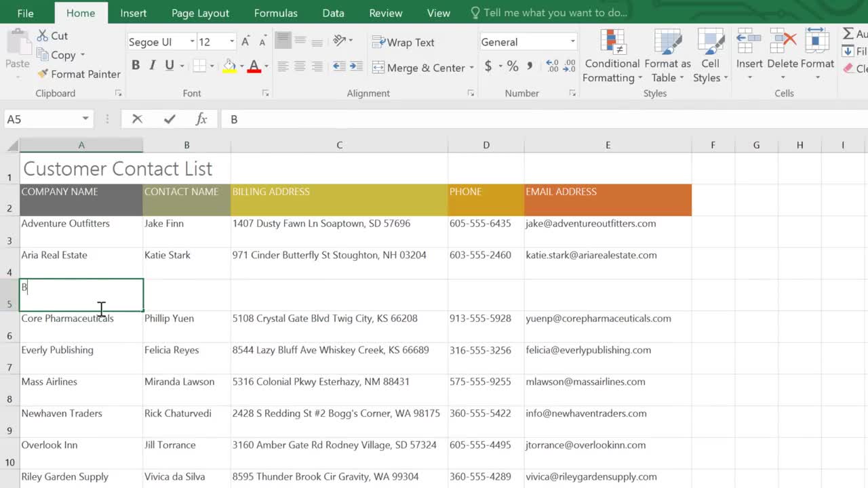The height and width of the screenshot is (488, 868).
Task: Toggle Bold formatting
Action: 136,65
